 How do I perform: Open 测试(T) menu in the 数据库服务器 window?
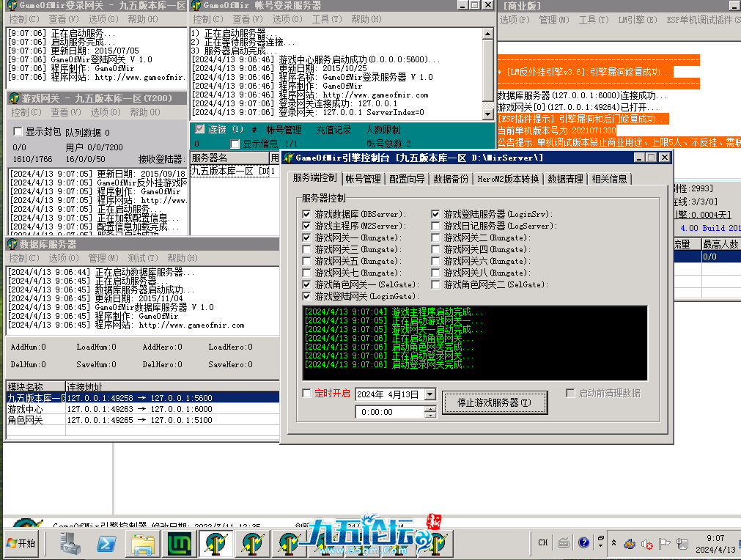143,258
